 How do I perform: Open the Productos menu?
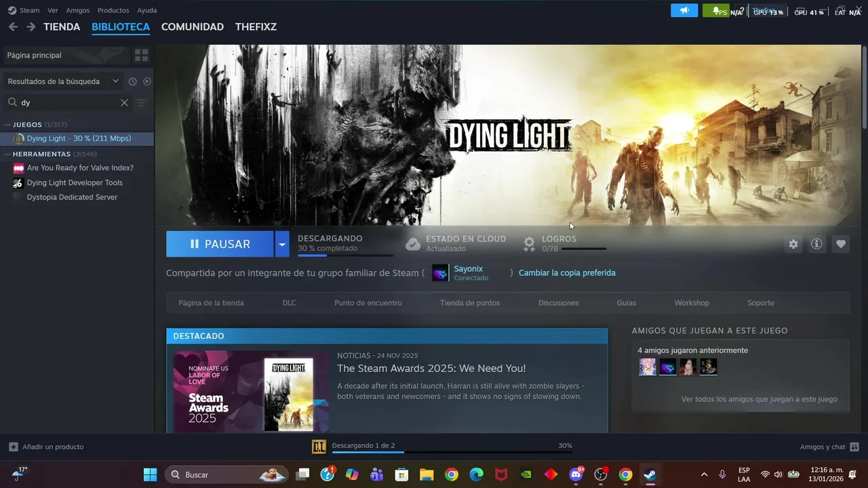[113, 10]
